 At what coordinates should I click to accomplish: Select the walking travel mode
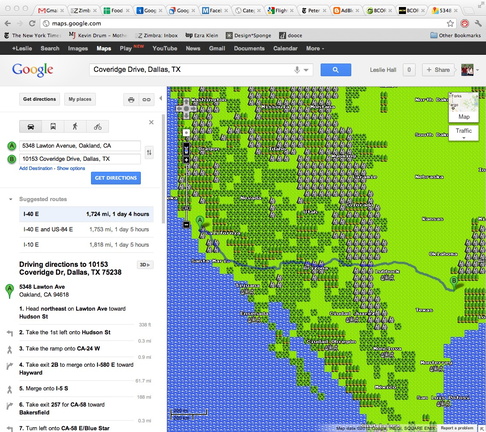click(75, 127)
